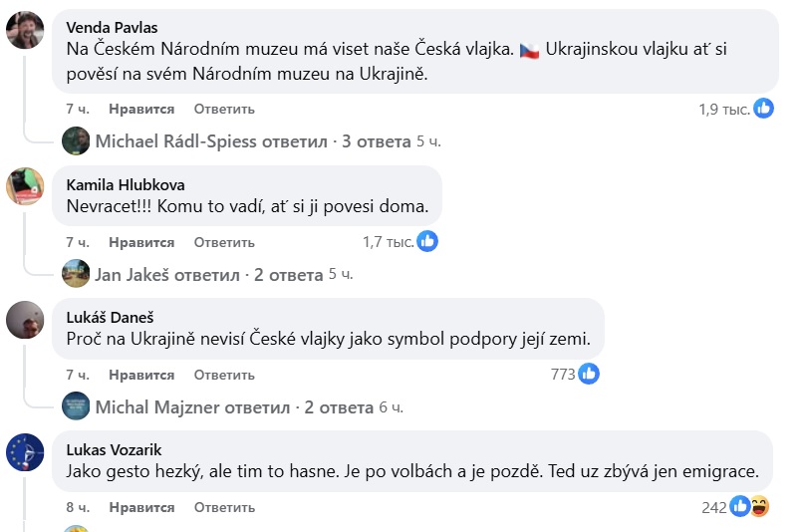Open Lukas Vozarik profile name link
The width and height of the screenshot is (807, 532).
(x=113, y=449)
